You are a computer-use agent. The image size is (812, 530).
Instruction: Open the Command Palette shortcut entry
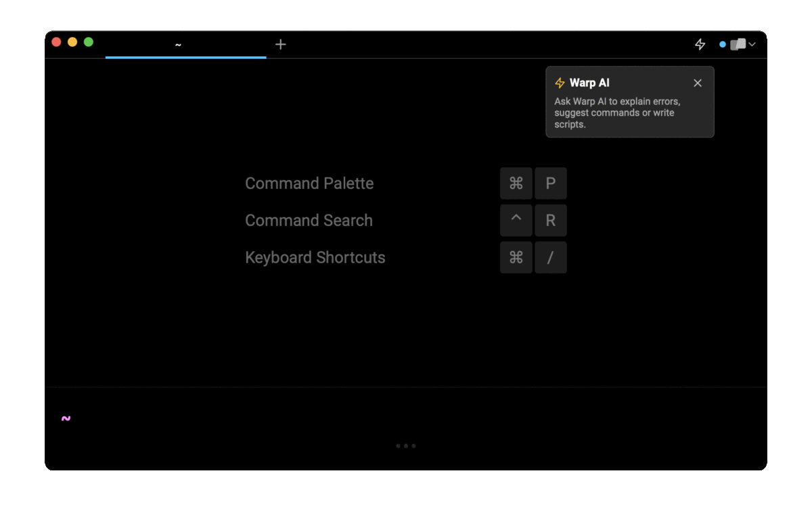pyautogui.click(x=309, y=183)
